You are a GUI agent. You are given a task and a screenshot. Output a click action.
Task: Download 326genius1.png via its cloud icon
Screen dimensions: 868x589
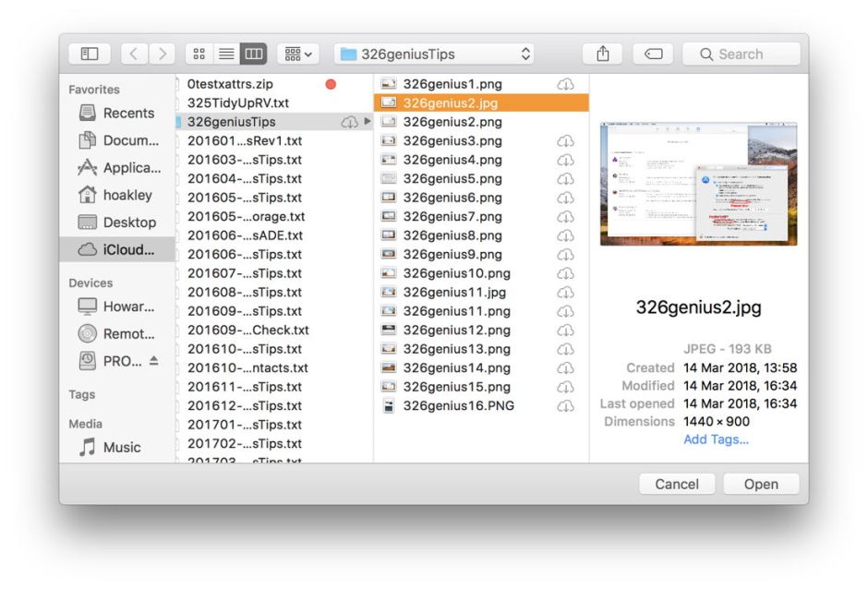[x=565, y=84]
